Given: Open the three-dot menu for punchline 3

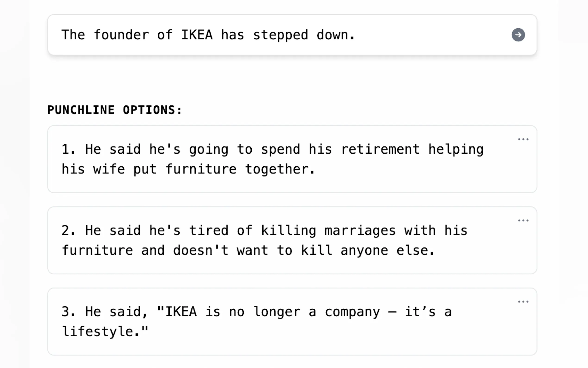Looking at the screenshot, I should [523, 302].
